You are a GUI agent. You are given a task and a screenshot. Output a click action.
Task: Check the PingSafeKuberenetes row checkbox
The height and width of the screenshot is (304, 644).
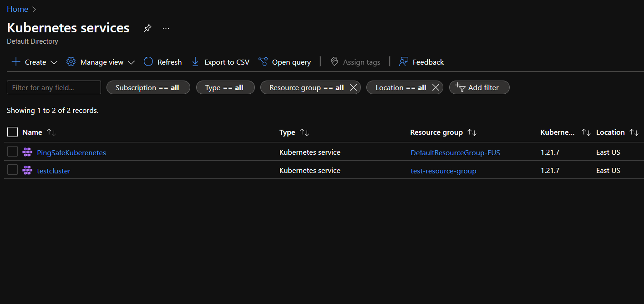click(13, 152)
